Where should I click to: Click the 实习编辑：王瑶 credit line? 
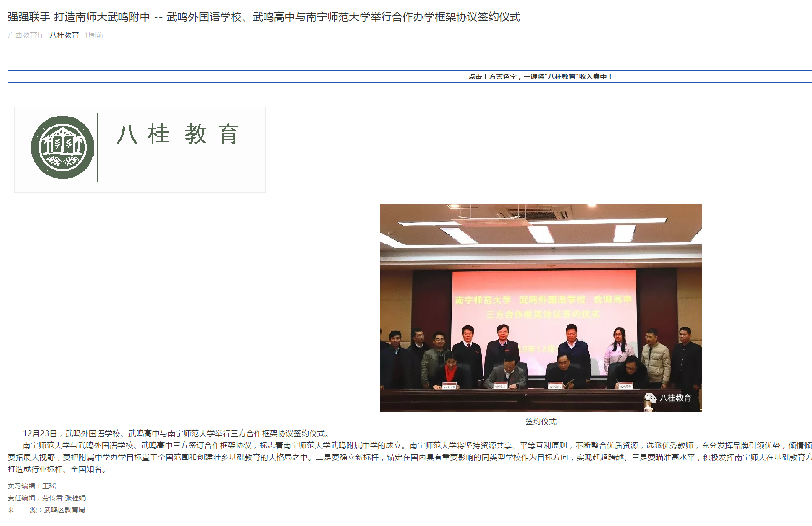32,486
